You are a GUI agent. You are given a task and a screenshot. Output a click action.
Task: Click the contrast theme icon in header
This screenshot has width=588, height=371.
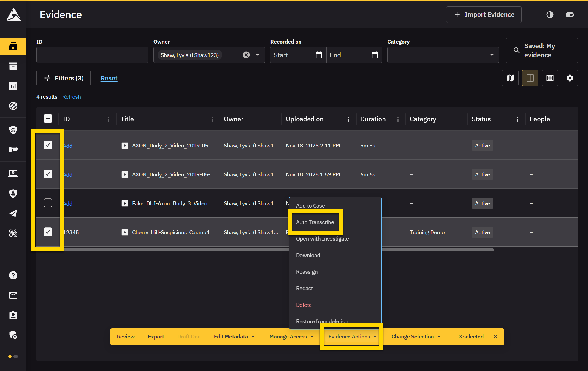[x=550, y=15]
